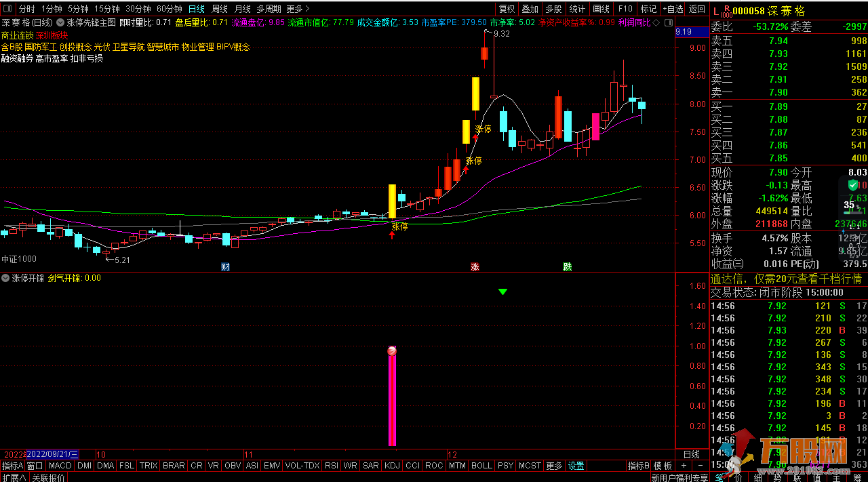Open the F10 company info

[625, 9]
